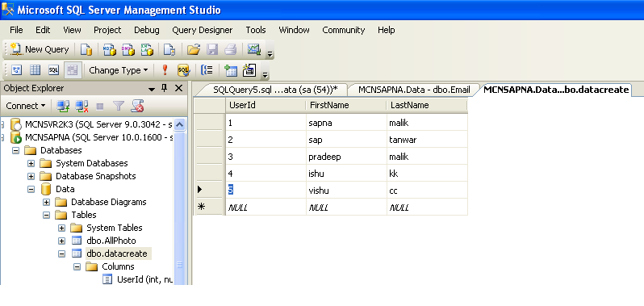Expand the System Databases folder
This screenshot has height=306, width=644.
[31, 163]
